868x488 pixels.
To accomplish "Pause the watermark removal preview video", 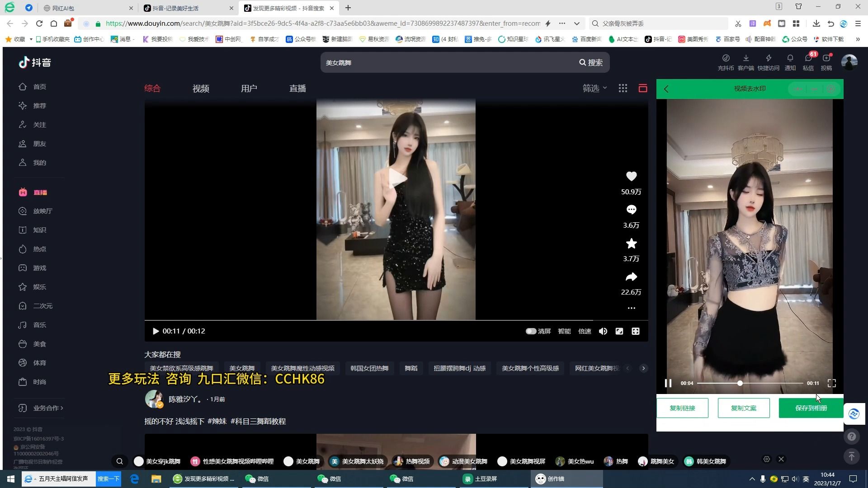I will (x=668, y=383).
